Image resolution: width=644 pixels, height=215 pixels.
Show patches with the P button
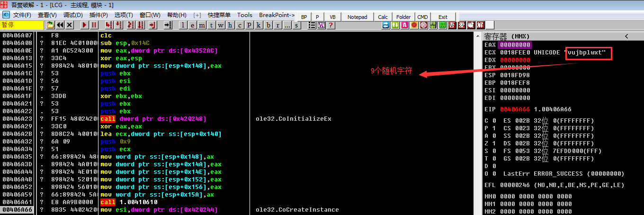point(249,25)
